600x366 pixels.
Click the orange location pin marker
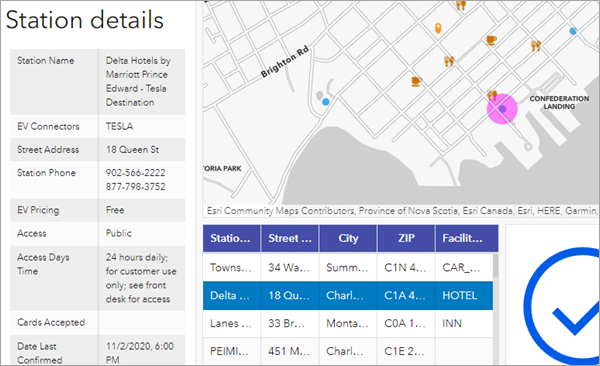438,28
